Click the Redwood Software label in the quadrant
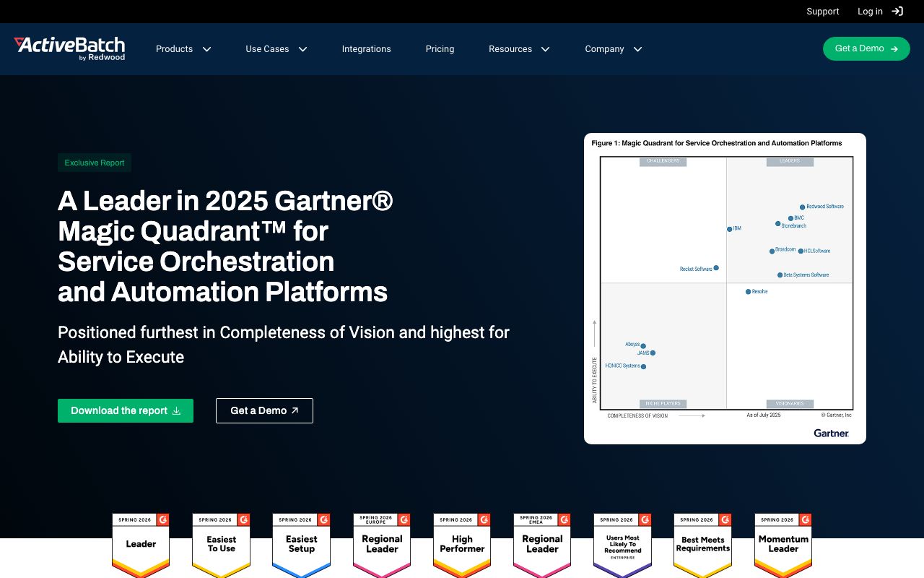924x578 pixels. click(825, 207)
